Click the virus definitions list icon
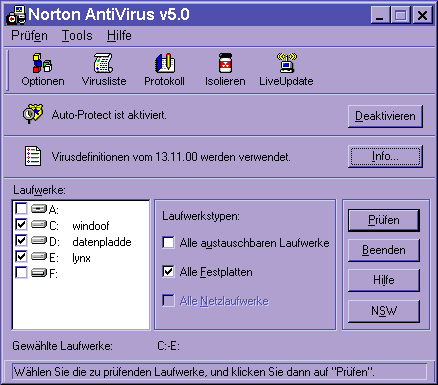Viewport: 438px width, 385px height. [x=33, y=156]
